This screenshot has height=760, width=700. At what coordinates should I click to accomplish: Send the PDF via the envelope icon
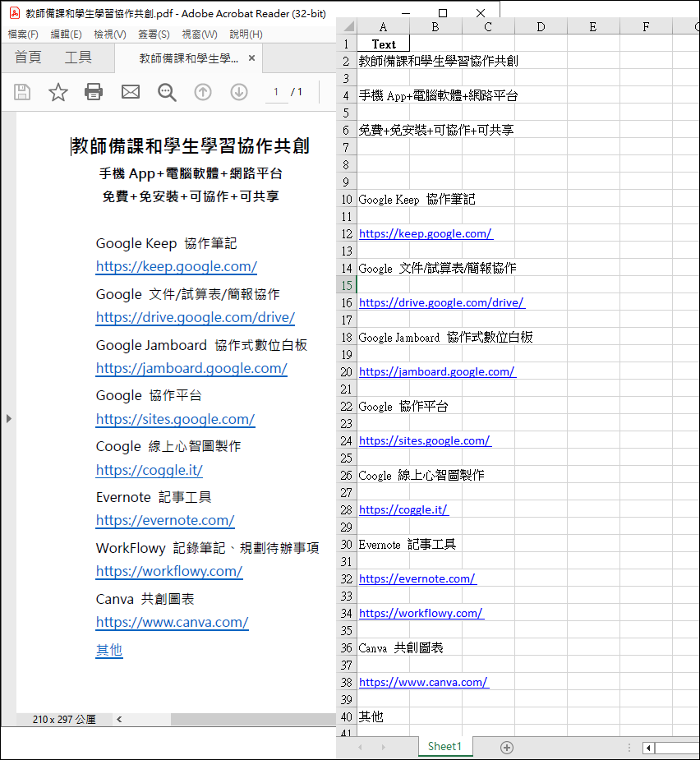pos(131,91)
